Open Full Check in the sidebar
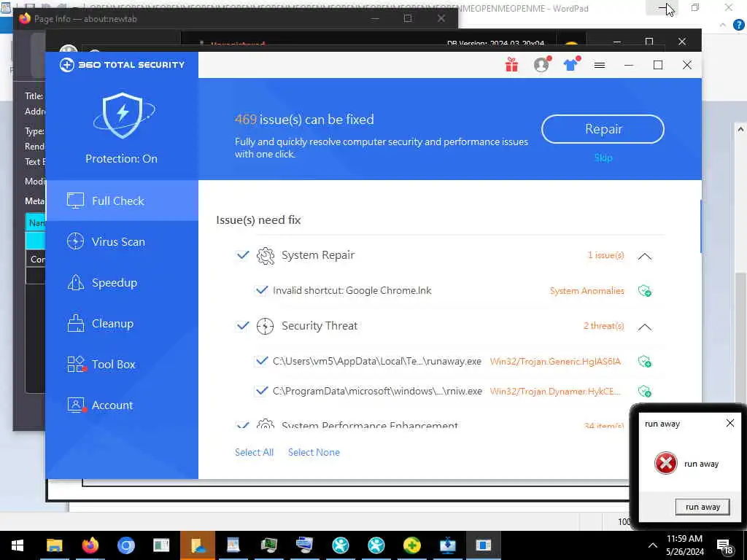The height and width of the screenshot is (560, 747). pos(122,201)
